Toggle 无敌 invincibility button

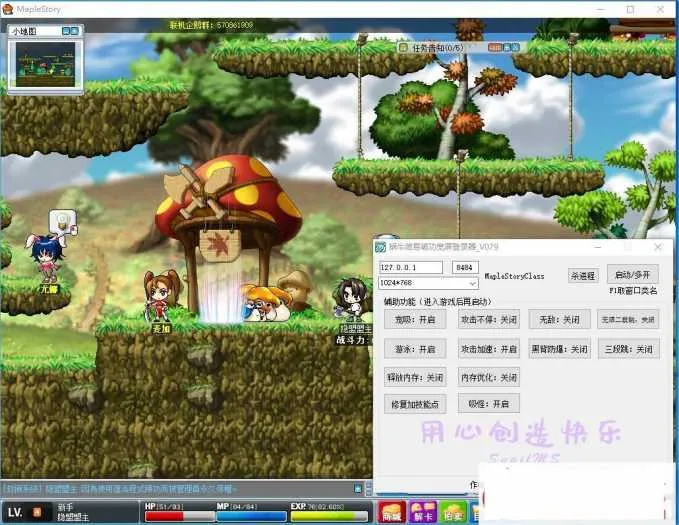coord(559,320)
